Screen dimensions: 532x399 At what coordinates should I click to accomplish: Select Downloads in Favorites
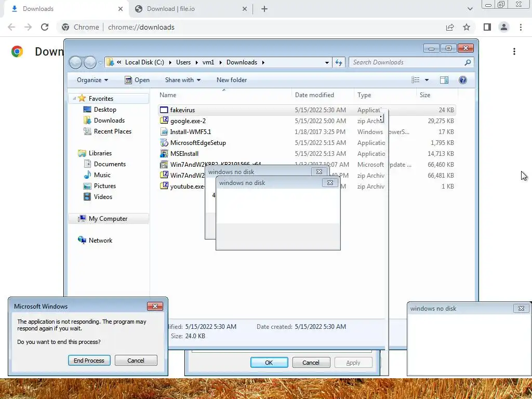tap(109, 121)
